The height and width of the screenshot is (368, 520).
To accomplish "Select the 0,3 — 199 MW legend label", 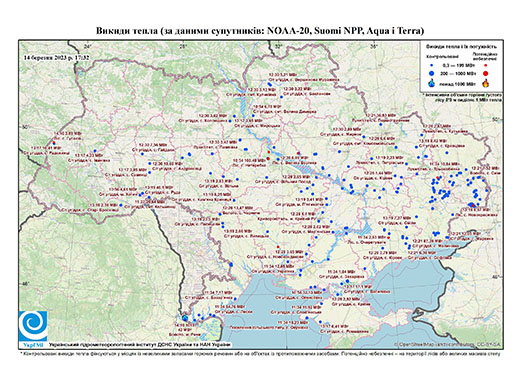I will click(x=459, y=66).
